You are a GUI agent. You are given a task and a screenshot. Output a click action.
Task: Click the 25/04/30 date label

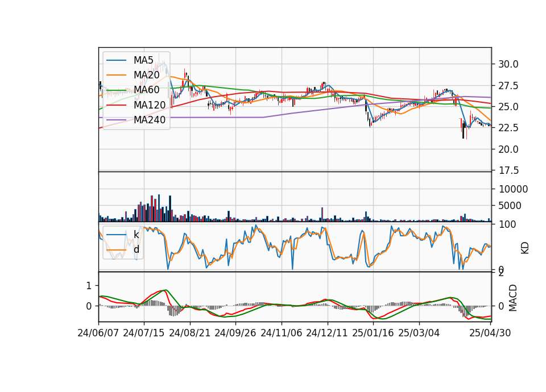coord(490,333)
